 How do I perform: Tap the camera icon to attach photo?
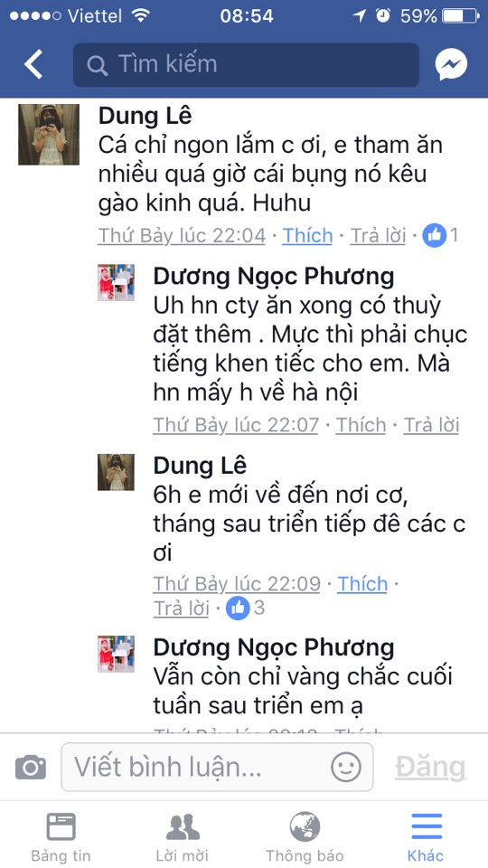pyautogui.click(x=31, y=767)
